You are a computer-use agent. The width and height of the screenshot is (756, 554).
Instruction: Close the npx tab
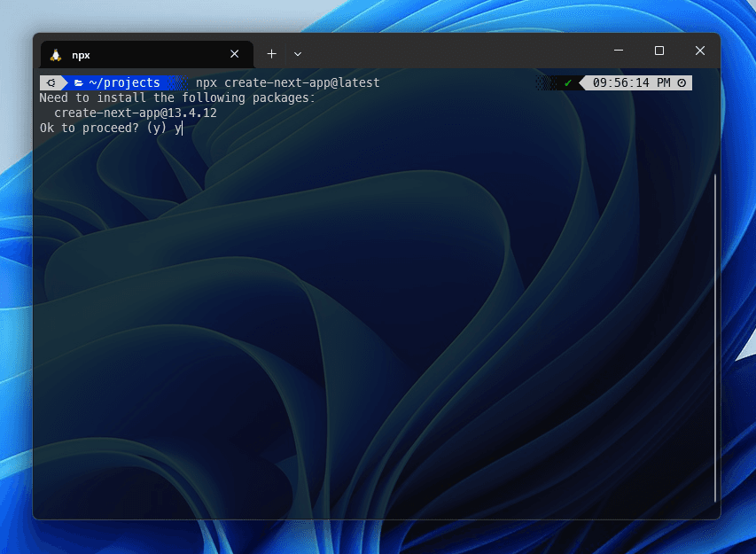(234, 54)
